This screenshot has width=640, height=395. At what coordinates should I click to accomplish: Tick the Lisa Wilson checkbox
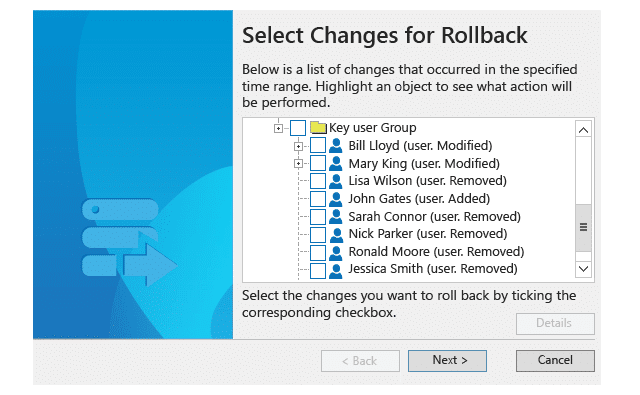click(x=318, y=181)
